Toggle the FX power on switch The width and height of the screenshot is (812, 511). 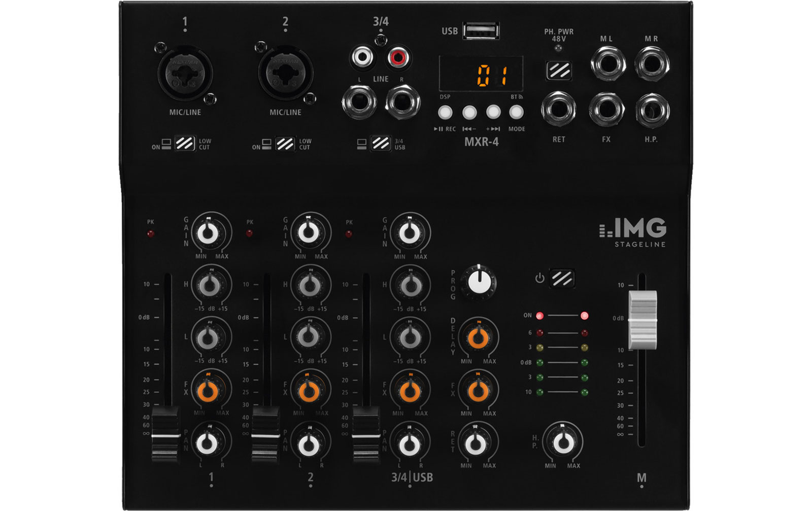(x=562, y=278)
